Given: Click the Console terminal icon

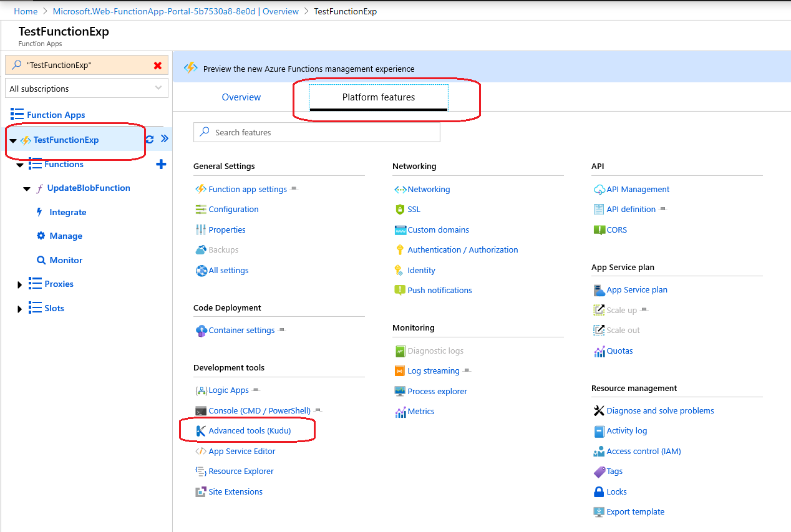Looking at the screenshot, I should point(201,411).
